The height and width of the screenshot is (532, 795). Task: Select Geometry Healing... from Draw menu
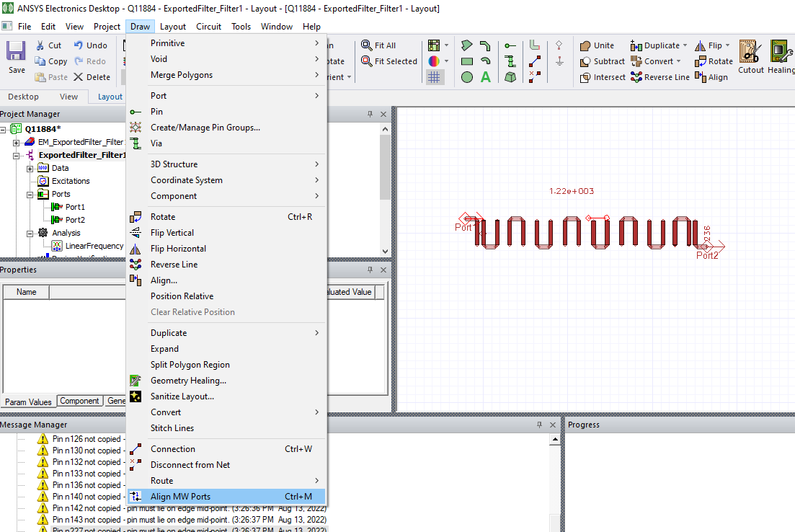[x=188, y=381]
